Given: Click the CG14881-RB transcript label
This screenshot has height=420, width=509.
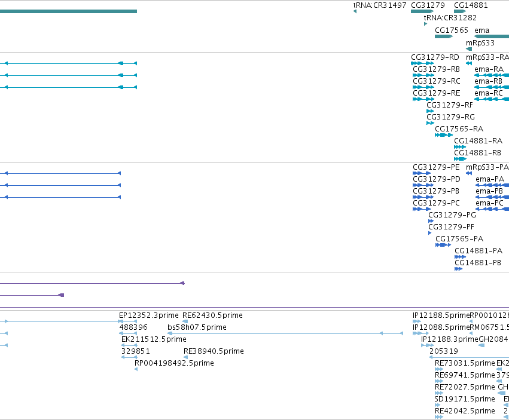Looking at the screenshot, I should point(477,153).
